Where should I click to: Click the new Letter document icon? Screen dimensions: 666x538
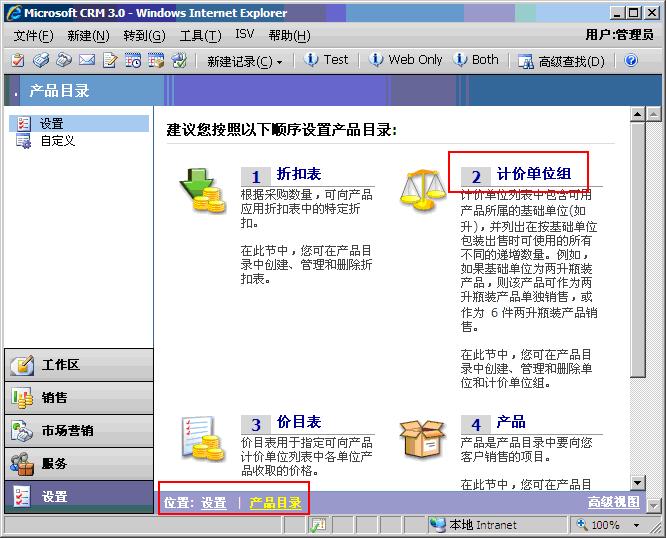point(110,60)
